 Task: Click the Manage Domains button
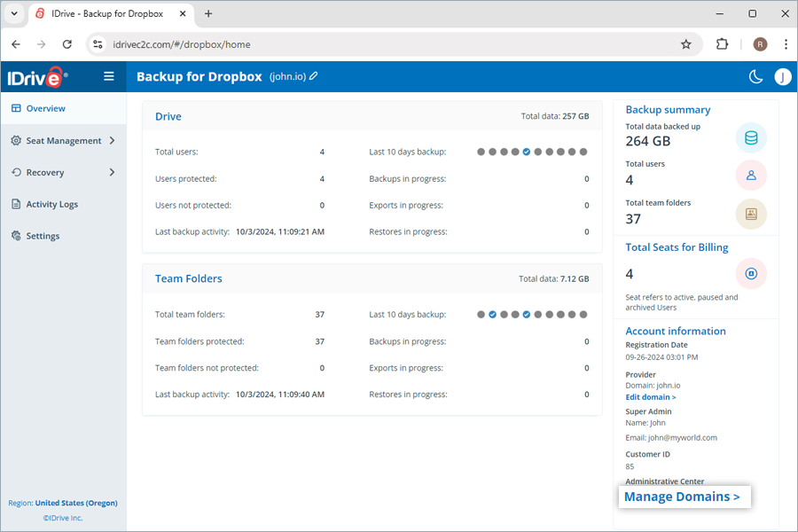(x=684, y=497)
